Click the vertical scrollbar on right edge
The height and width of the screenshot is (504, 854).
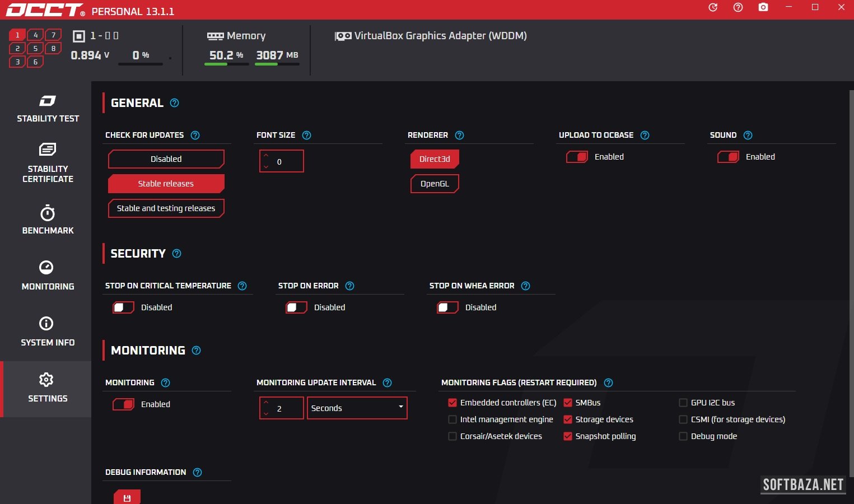click(851, 280)
